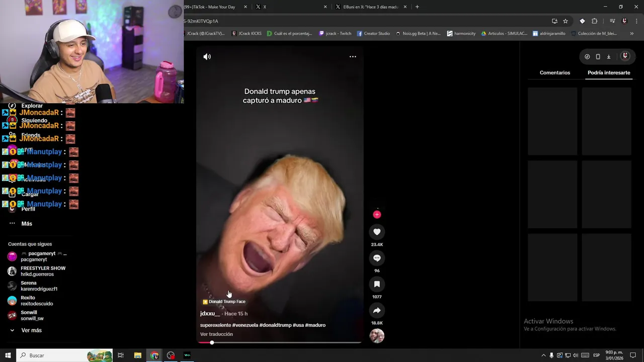This screenshot has height=362, width=644.
Task: Share the video using the arrow icon
Action: 377,310
